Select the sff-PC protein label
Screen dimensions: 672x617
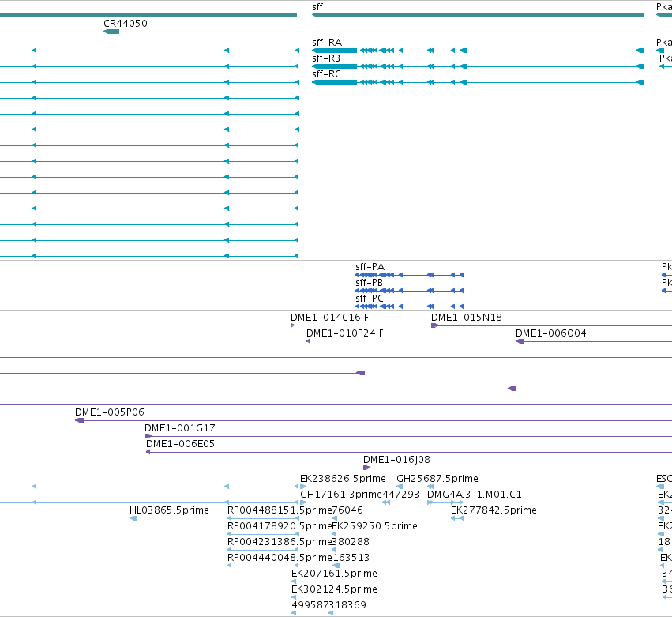[370, 299]
